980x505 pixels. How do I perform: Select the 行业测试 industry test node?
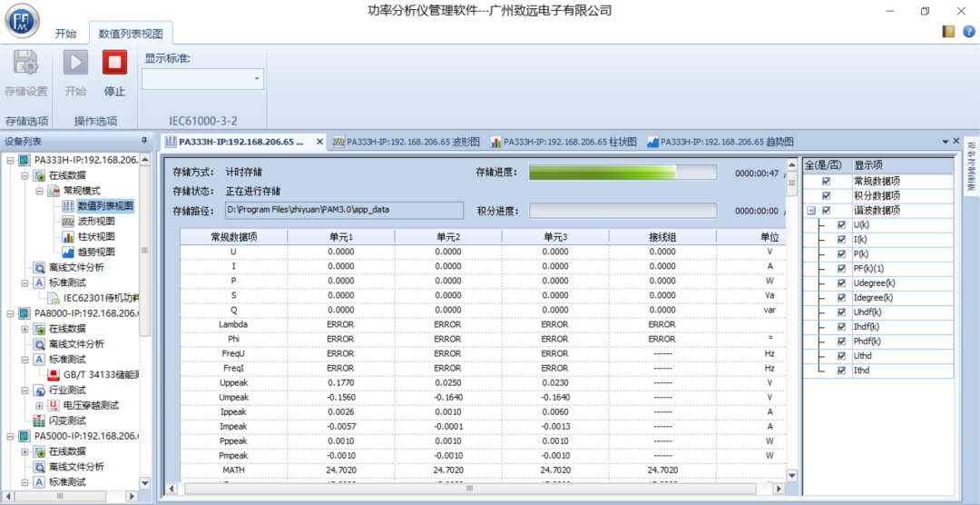[67, 390]
